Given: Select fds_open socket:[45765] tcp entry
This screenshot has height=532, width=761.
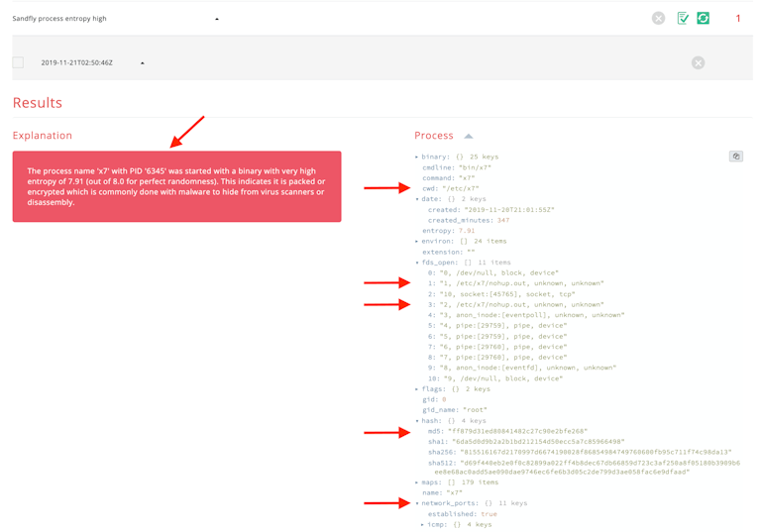Looking at the screenshot, I should (501, 294).
